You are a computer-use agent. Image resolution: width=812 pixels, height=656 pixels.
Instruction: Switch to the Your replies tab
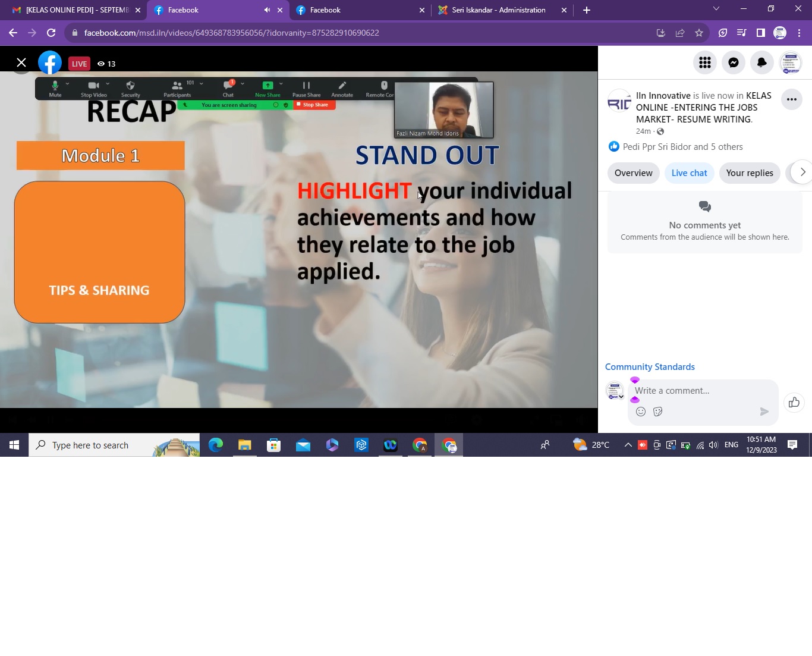(x=749, y=173)
